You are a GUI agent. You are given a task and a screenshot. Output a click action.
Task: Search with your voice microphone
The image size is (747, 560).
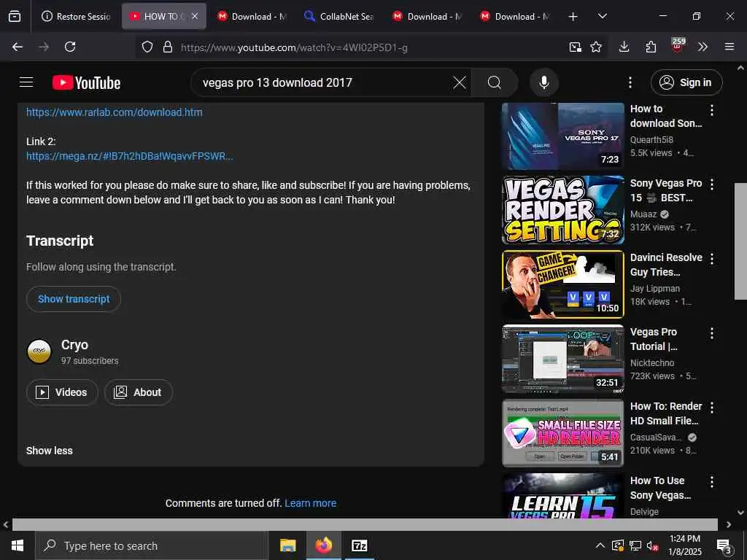[544, 82]
